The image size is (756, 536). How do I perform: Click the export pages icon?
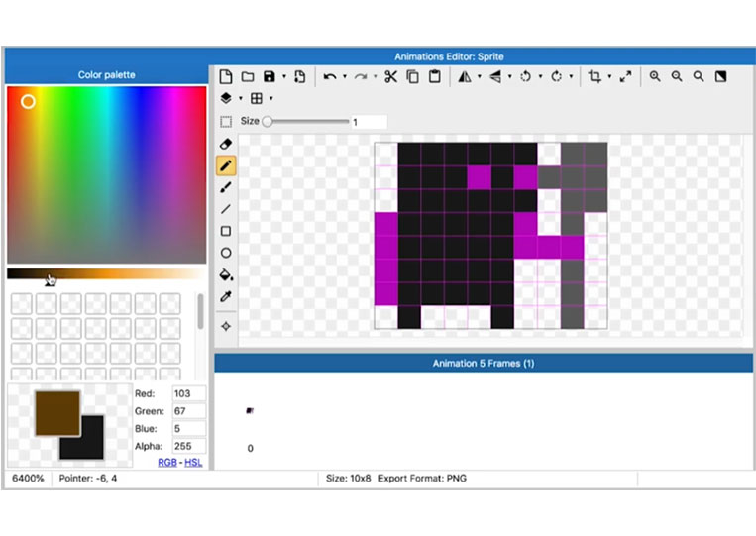pos(299,76)
